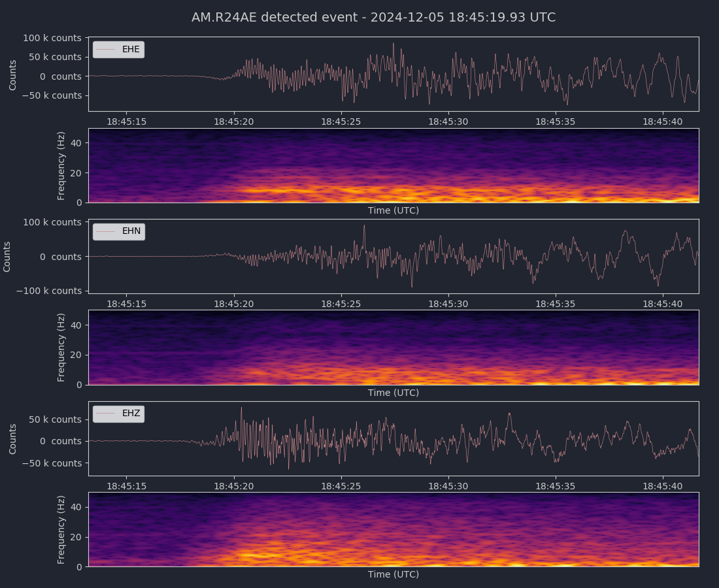Click the 18:45:15 tick under EHN waveform
Image resolution: width=719 pixels, height=588 pixels.
click(127, 304)
